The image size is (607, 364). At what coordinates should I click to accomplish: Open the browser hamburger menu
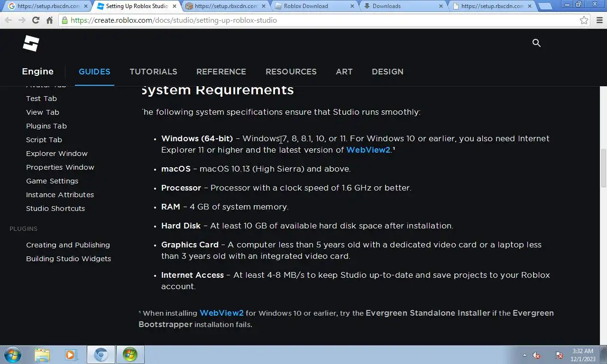(598, 20)
